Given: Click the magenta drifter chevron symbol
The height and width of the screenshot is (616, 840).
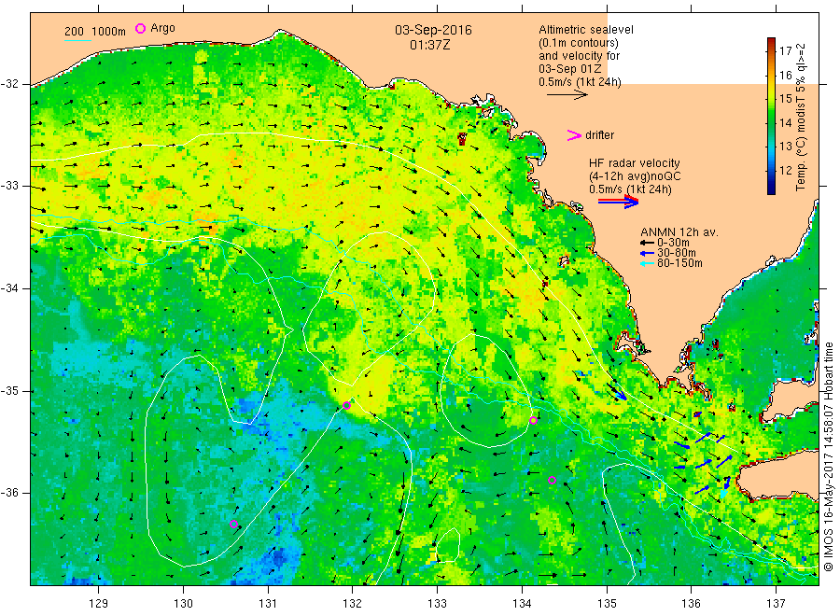Looking at the screenshot, I should (574, 135).
